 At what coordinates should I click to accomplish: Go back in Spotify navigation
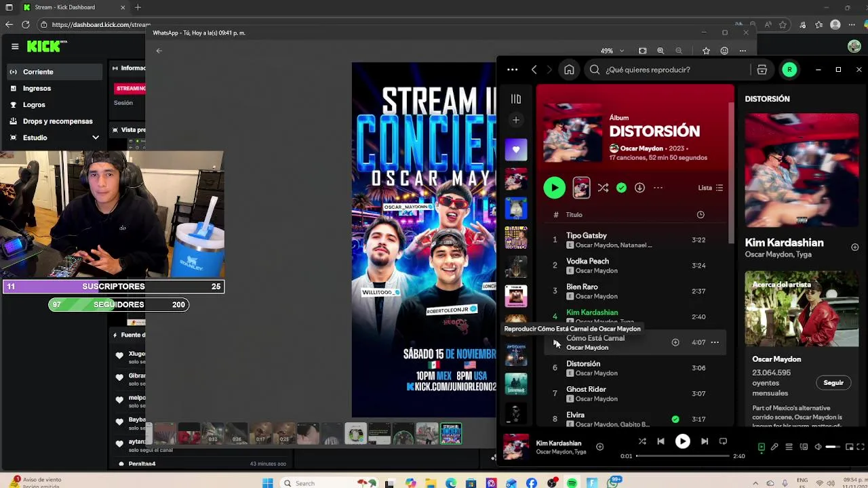click(534, 69)
